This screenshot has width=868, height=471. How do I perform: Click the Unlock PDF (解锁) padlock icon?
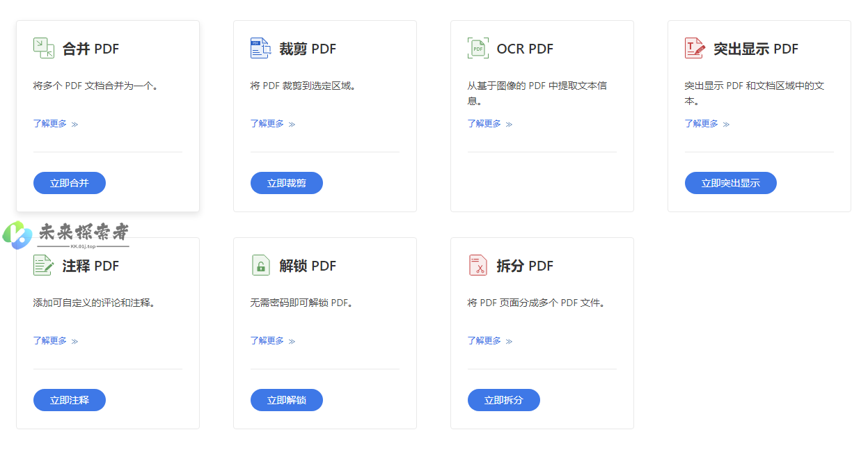[260, 265]
